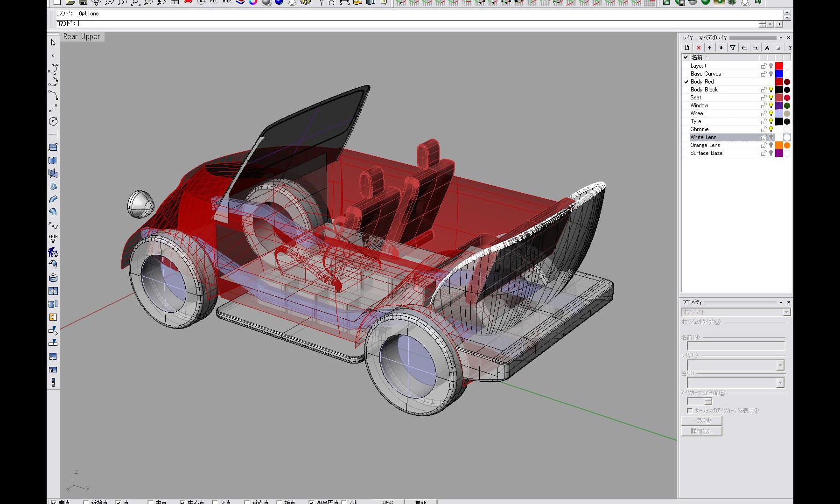The height and width of the screenshot is (504, 840).
Task: Click the 詳細 details button
Action: [701, 431]
